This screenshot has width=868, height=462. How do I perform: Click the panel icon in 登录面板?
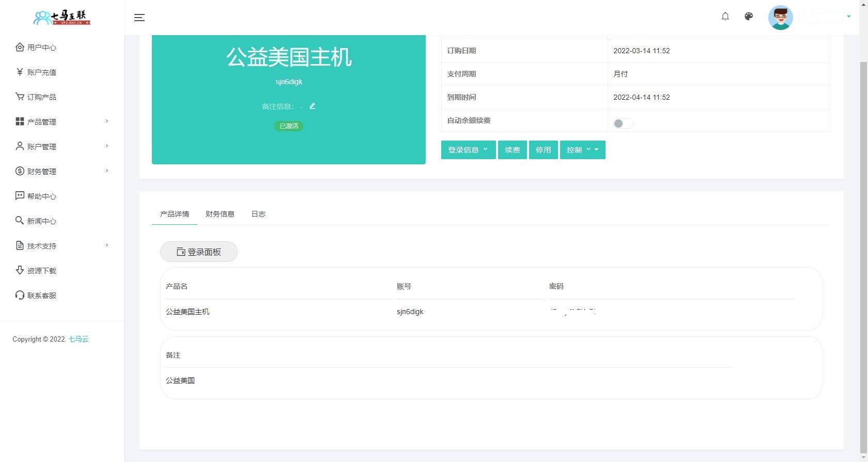point(181,252)
